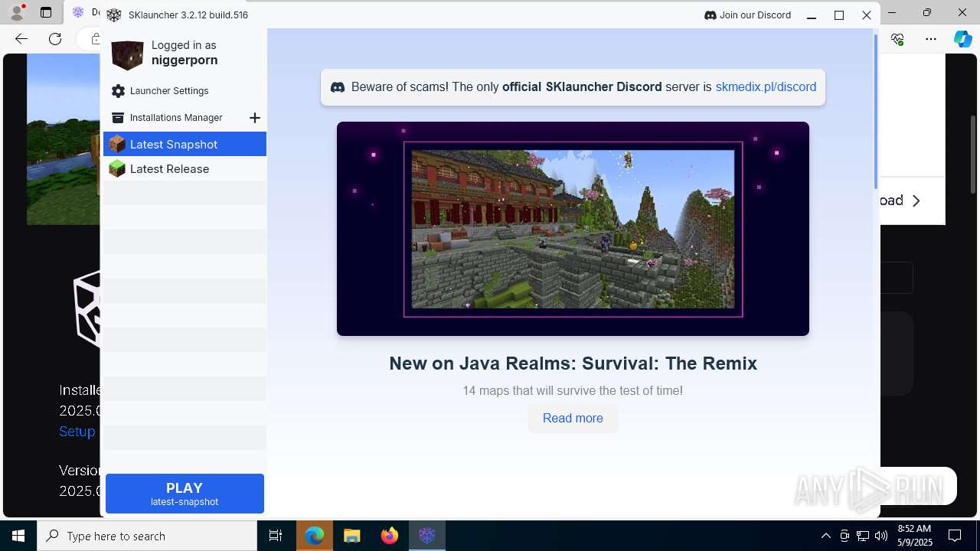Click volume icon in system tray
Image resolution: width=980 pixels, height=551 pixels.
click(x=881, y=536)
